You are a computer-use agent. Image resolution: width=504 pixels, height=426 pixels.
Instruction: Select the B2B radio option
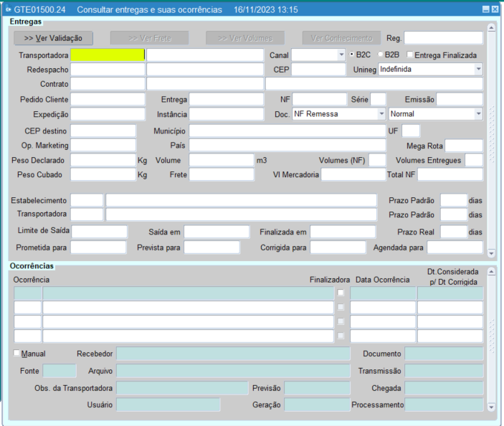pyautogui.click(x=380, y=55)
